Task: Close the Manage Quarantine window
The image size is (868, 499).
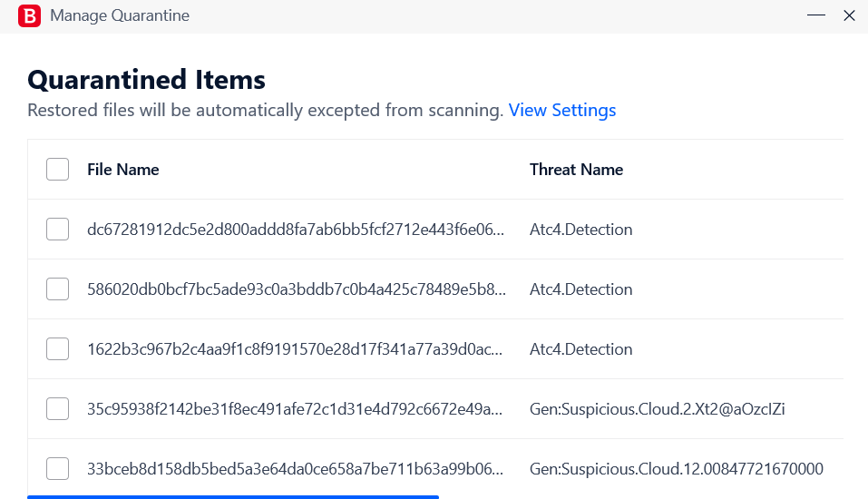Action: (x=849, y=15)
